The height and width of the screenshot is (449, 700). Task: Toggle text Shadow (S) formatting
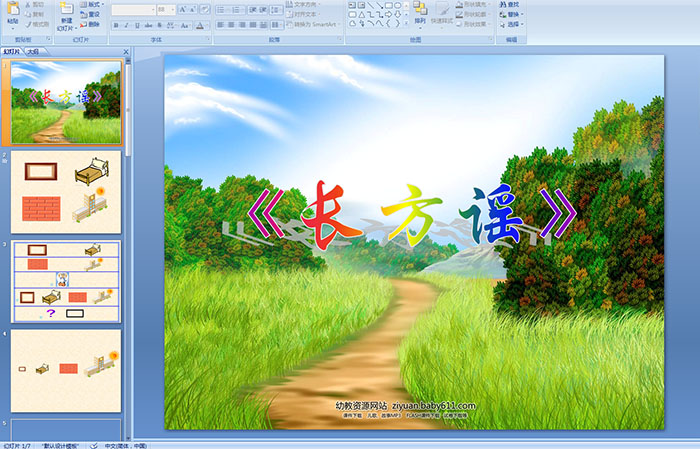[x=159, y=25]
